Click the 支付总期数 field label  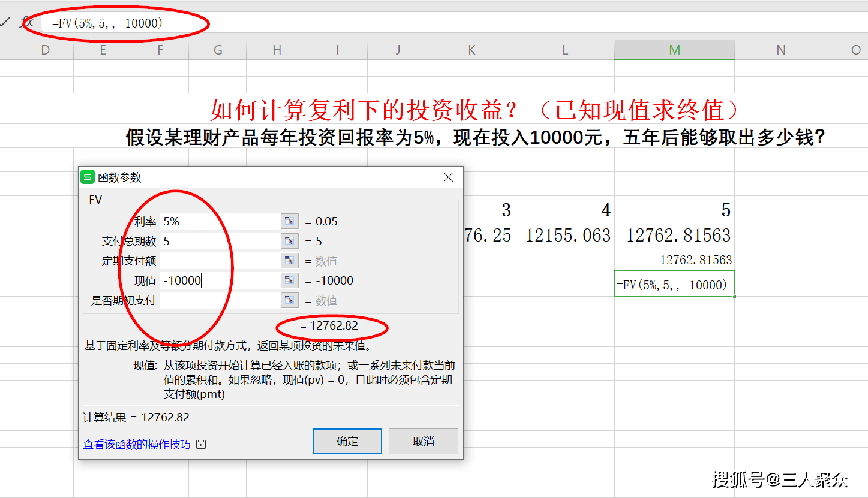coord(129,241)
